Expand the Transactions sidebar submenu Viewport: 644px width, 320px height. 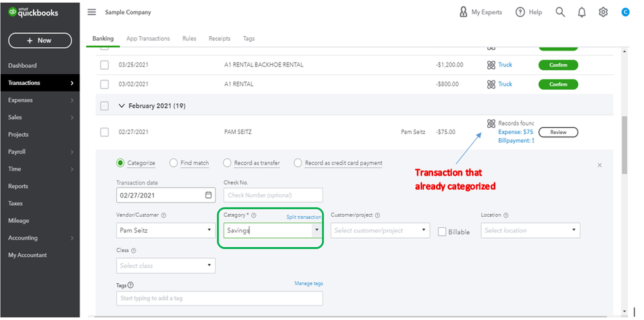tap(72, 83)
